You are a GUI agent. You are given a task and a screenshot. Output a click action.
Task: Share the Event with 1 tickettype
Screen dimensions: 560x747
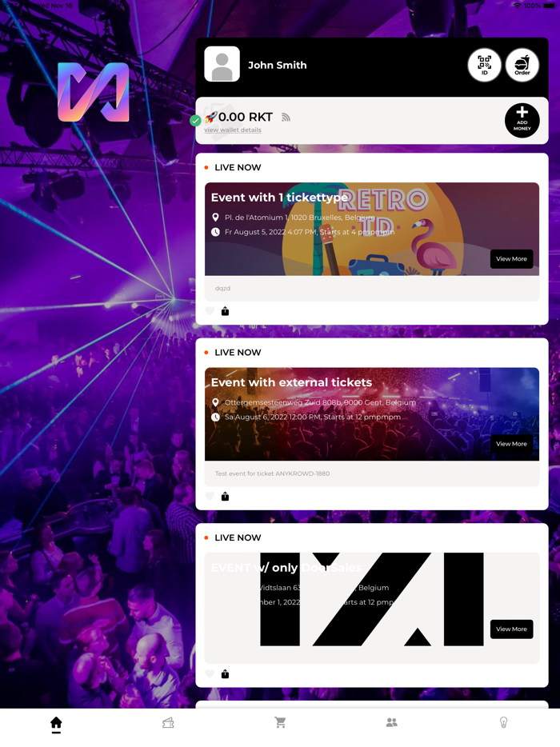pyautogui.click(x=225, y=311)
